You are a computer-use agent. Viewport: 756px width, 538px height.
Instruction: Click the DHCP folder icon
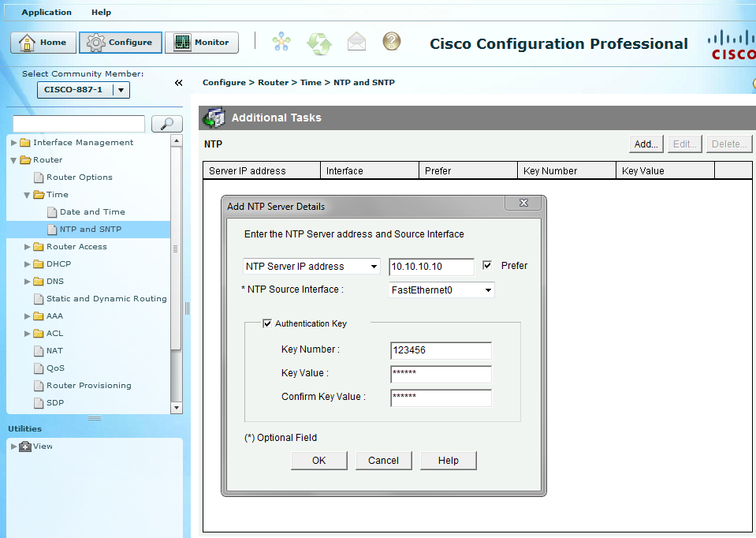39,264
